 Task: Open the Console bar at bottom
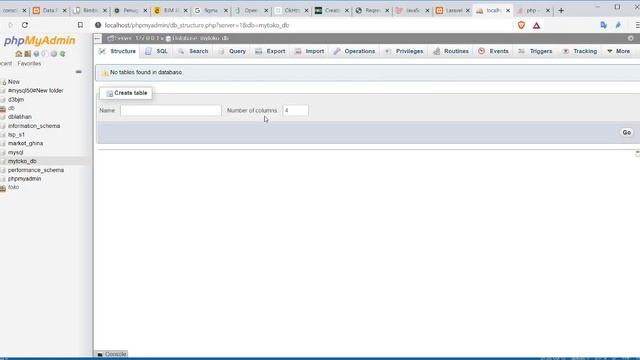point(112,354)
